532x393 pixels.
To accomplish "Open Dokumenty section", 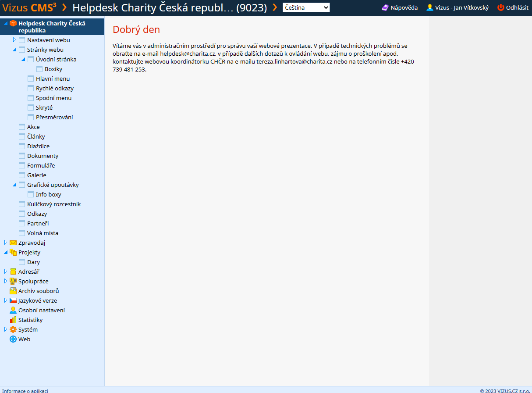I will click(43, 156).
